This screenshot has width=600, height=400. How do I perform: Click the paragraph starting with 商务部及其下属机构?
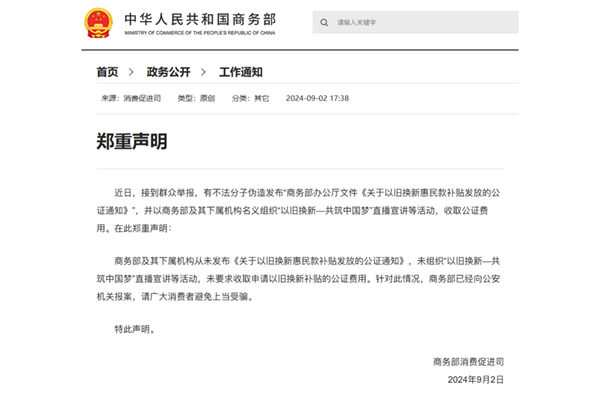coord(300,281)
